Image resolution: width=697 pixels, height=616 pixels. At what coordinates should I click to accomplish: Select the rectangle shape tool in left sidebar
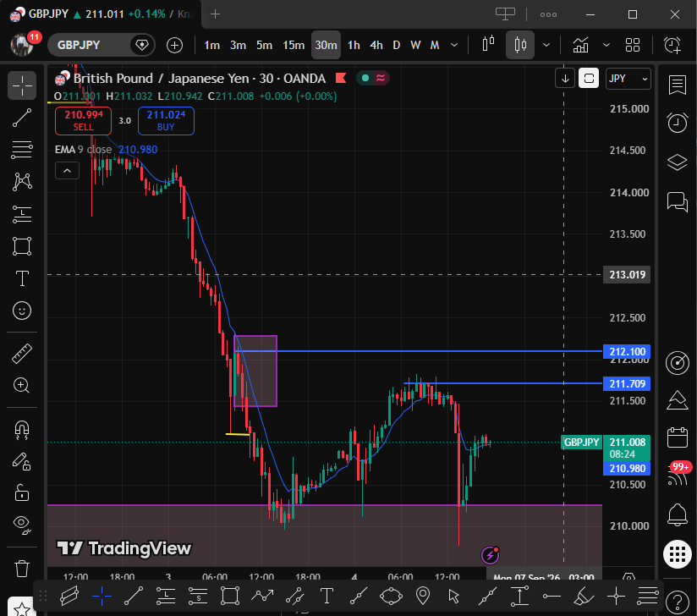22,246
